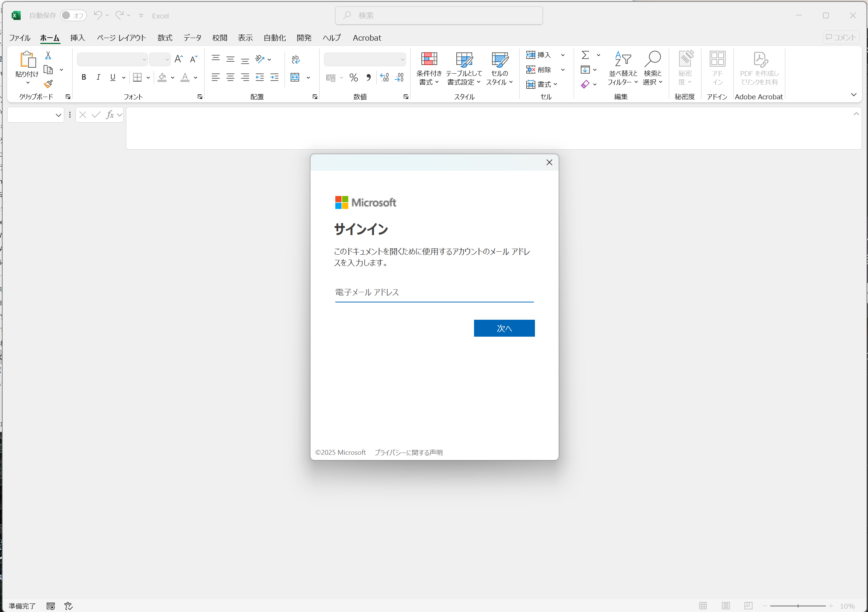Click the AutoSum sigma icon

click(x=585, y=55)
